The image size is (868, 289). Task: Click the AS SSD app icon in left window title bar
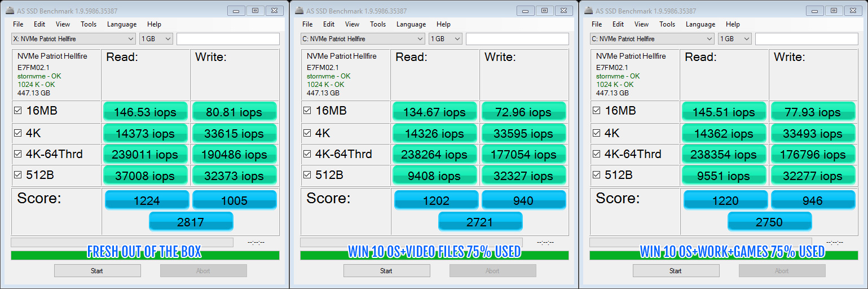click(x=9, y=11)
